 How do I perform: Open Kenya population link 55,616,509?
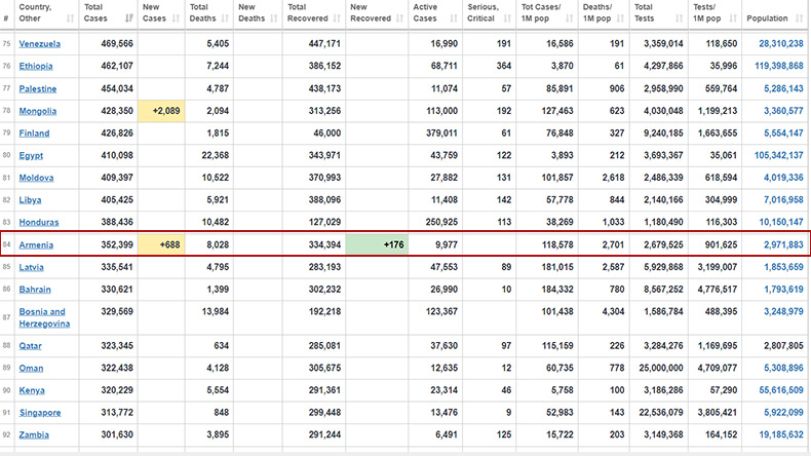coord(781,390)
